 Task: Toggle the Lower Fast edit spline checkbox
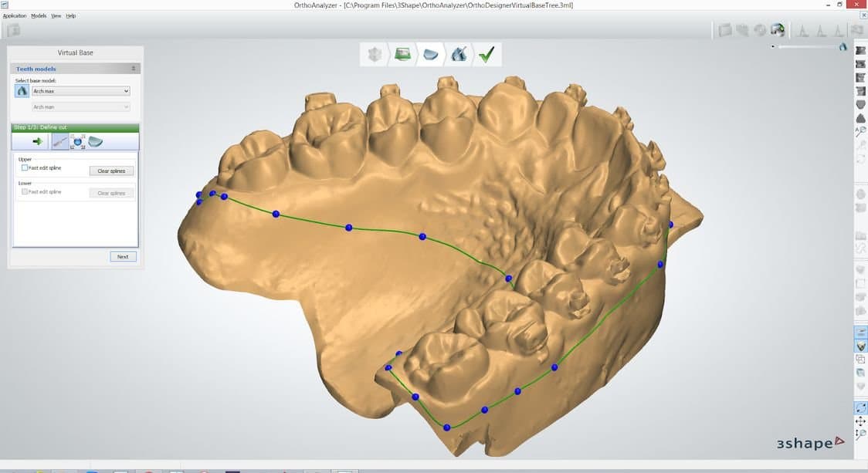25,191
